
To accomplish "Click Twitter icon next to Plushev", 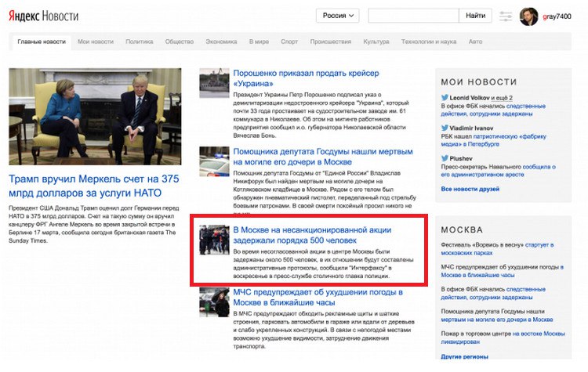I will coord(445,158).
